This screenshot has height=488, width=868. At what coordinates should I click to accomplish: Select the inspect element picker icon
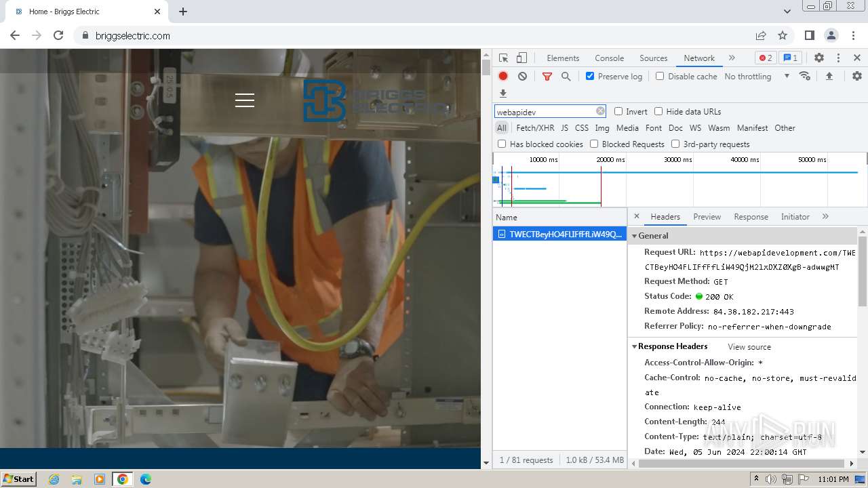503,58
